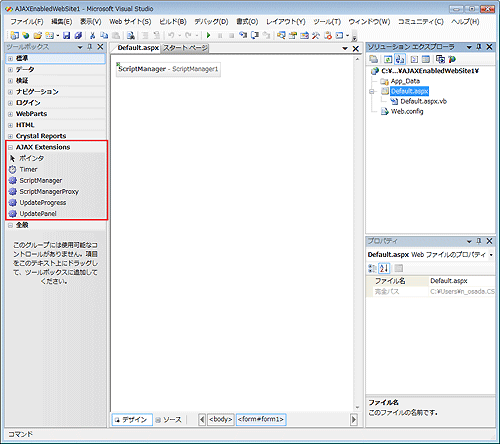The height and width of the screenshot is (444, 500).
Task: Click the left scroll arrow of tag navigator
Action: pos(202,419)
